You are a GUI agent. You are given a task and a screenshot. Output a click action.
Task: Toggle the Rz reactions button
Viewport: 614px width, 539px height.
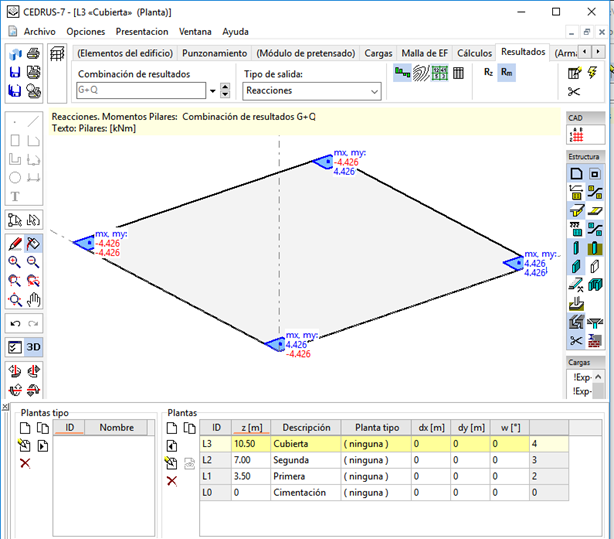click(x=488, y=72)
